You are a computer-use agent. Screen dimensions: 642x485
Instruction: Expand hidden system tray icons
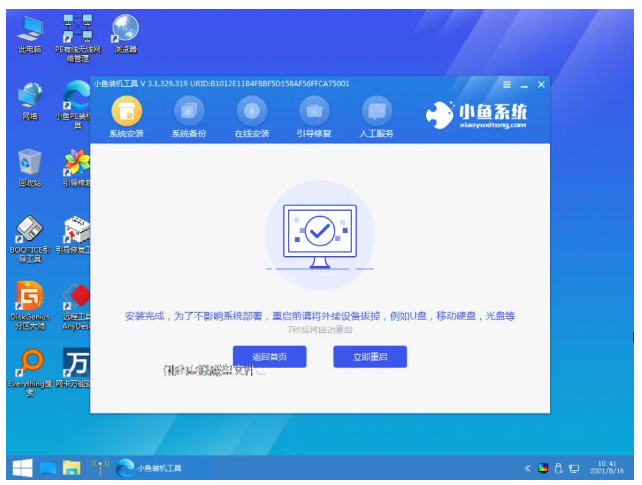527,468
